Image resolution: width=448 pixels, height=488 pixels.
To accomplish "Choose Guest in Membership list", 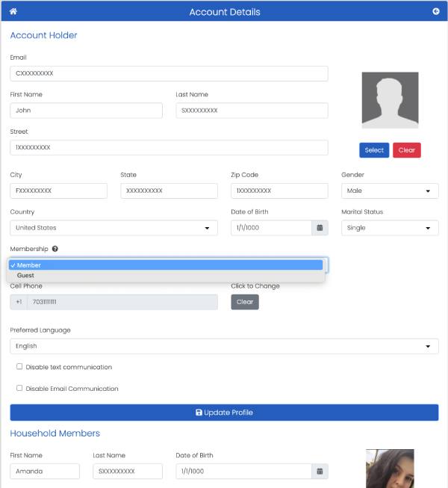I will (x=166, y=276).
